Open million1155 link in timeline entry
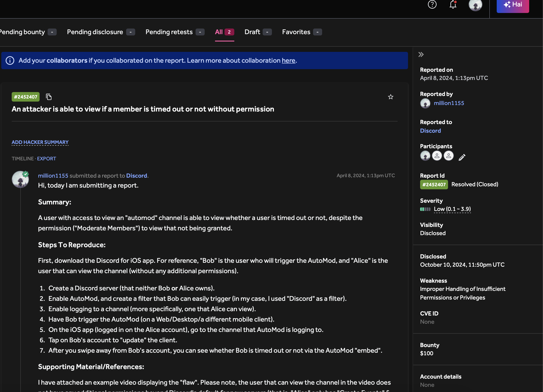This screenshot has width=543, height=392. [53, 175]
